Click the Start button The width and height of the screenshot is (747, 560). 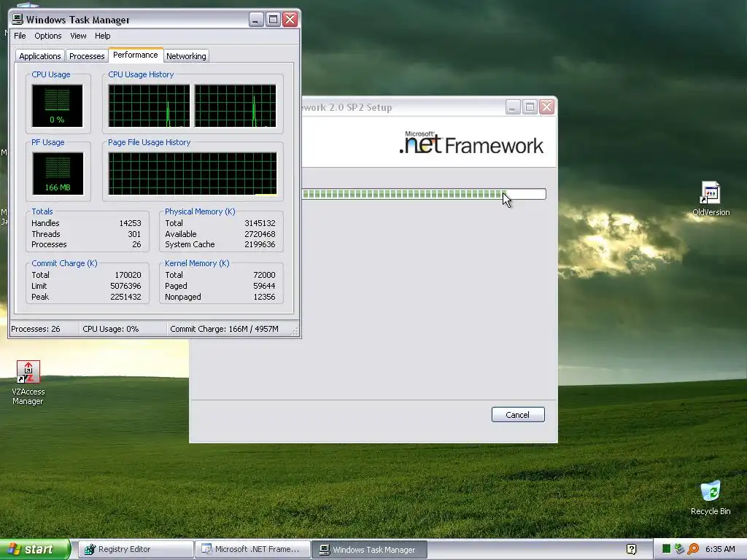[35, 549]
